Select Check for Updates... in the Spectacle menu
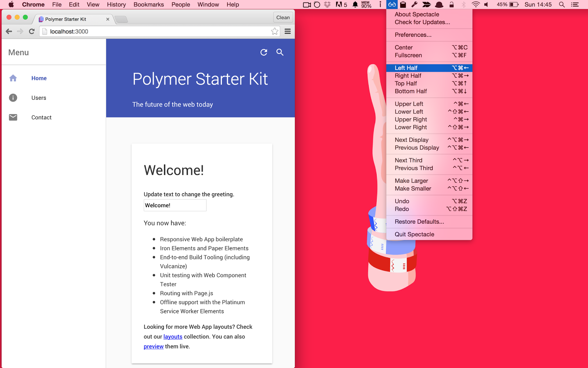This screenshot has width=588, height=368. tap(429, 22)
